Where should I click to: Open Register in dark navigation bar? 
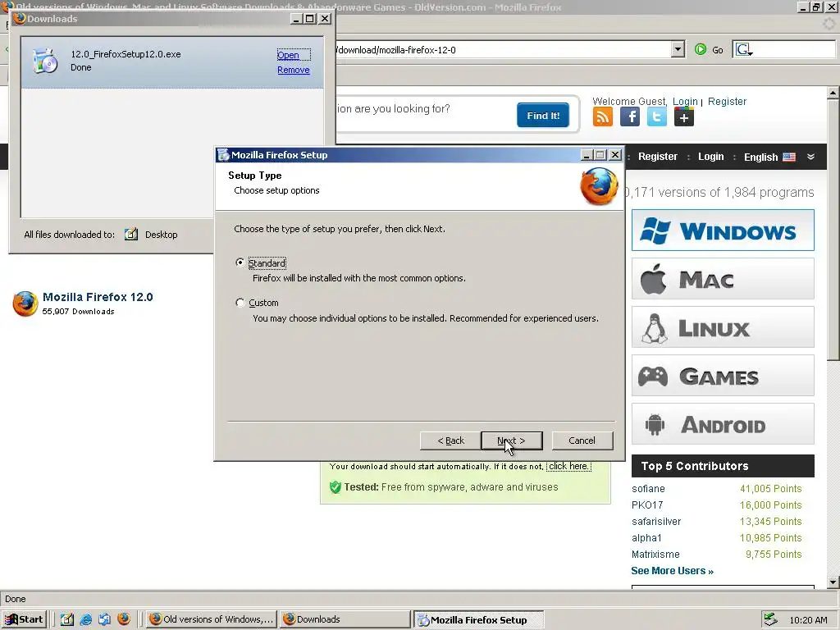657,157
